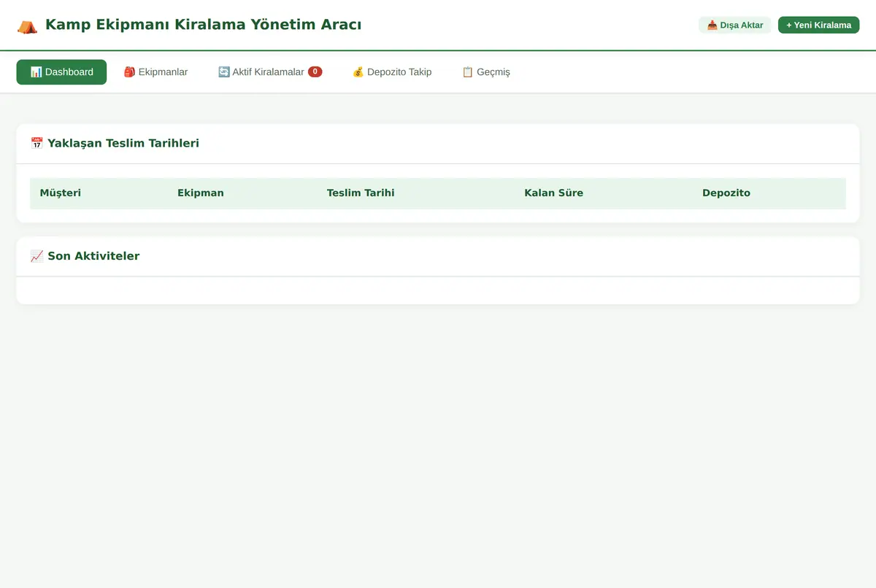Show the Geçmiş tab
Screen dimensions: 876x588
point(486,72)
